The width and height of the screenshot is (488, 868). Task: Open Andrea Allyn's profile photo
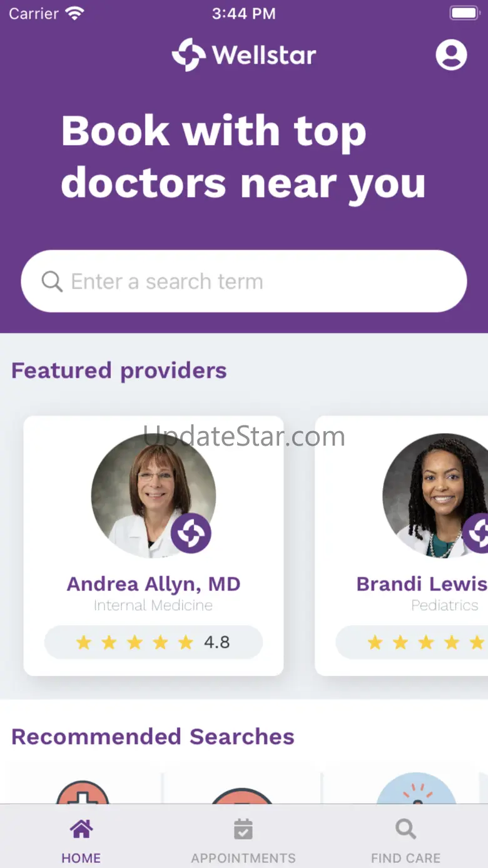click(x=147, y=488)
